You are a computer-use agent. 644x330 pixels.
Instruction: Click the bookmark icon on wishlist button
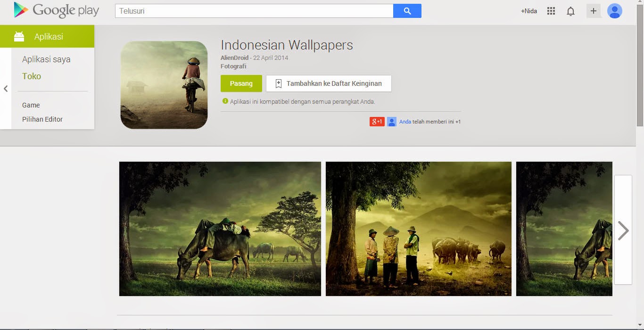pos(279,83)
